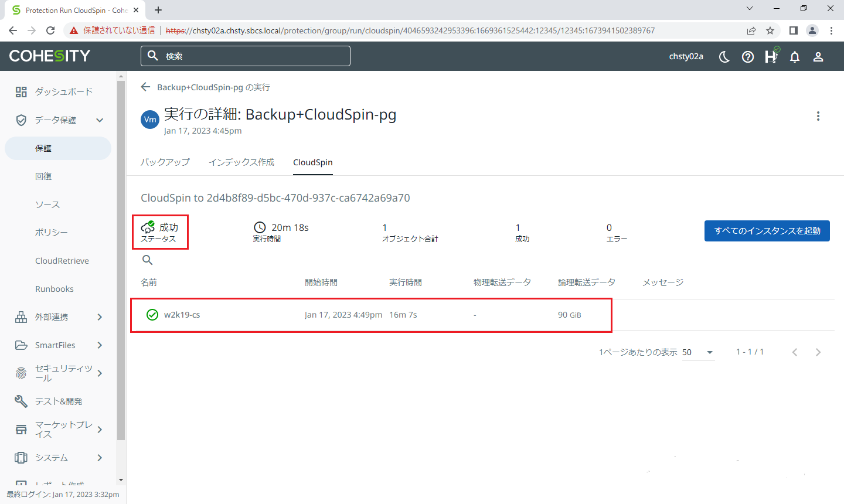
Task: Open ソース in sidebar
Action: (x=47, y=205)
